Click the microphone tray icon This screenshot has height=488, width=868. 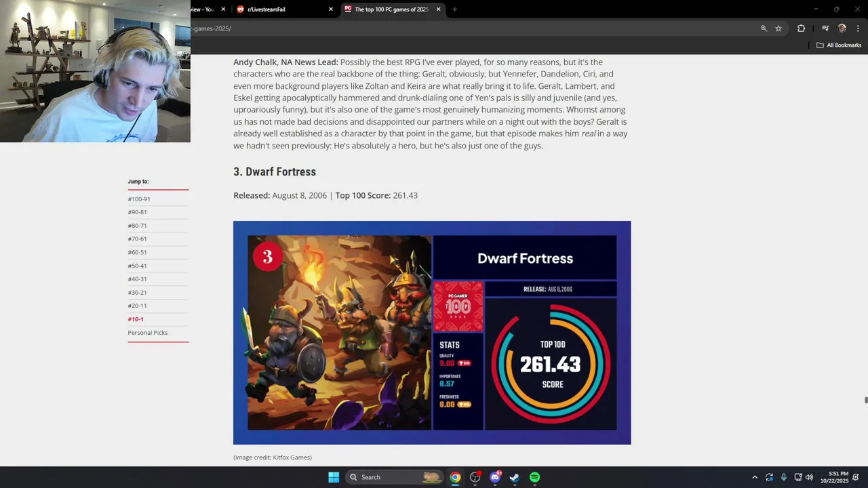click(x=784, y=477)
